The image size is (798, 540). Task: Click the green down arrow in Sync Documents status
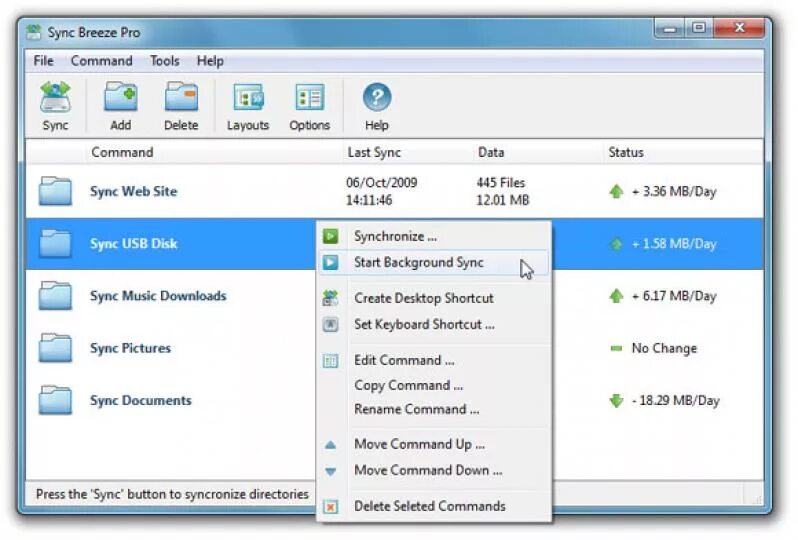pyautogui.click(x=616, y=401)
